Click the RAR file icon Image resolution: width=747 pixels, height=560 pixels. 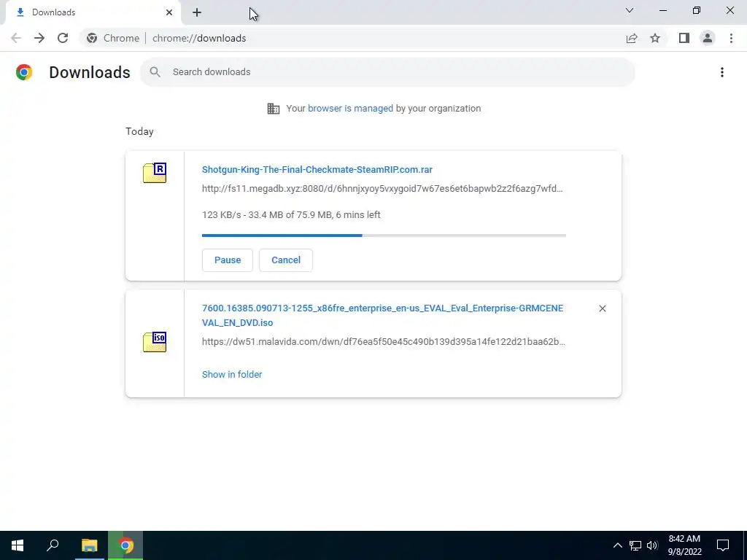tap(155, 173)
